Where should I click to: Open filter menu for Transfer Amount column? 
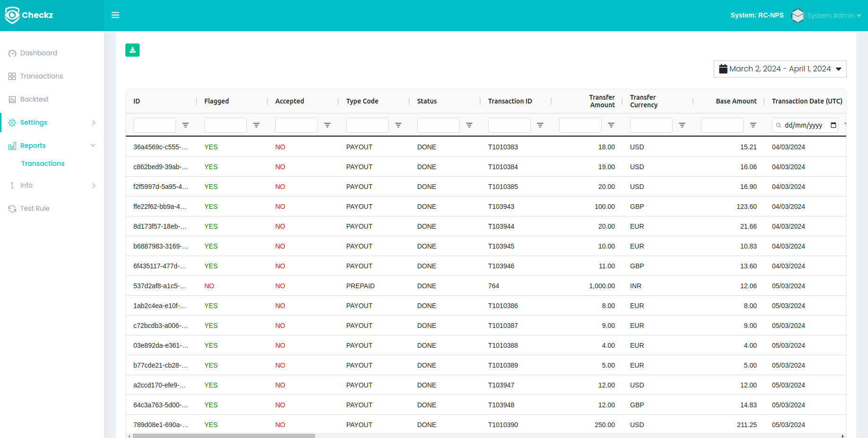(611, 125)
